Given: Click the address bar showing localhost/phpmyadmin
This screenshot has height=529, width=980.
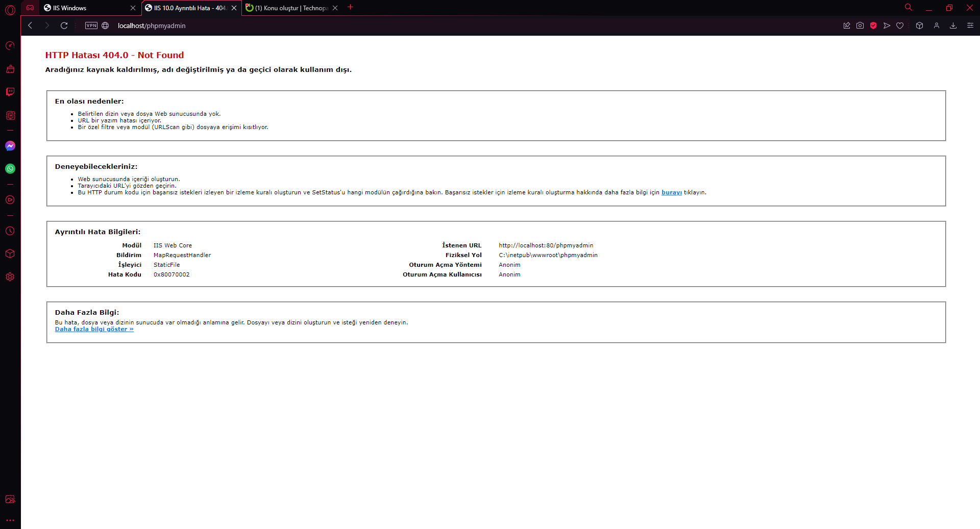Looking at the screenshot, I should click(152, 26).
